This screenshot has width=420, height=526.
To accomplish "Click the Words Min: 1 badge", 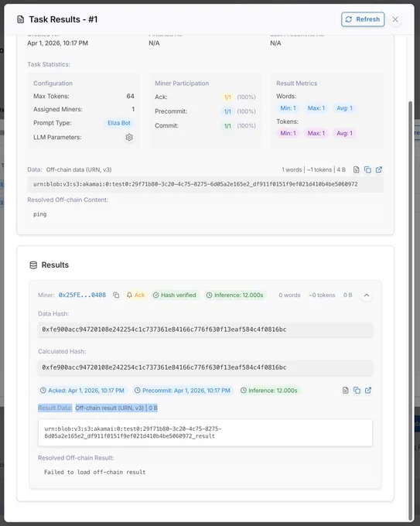I will [288, 108].
